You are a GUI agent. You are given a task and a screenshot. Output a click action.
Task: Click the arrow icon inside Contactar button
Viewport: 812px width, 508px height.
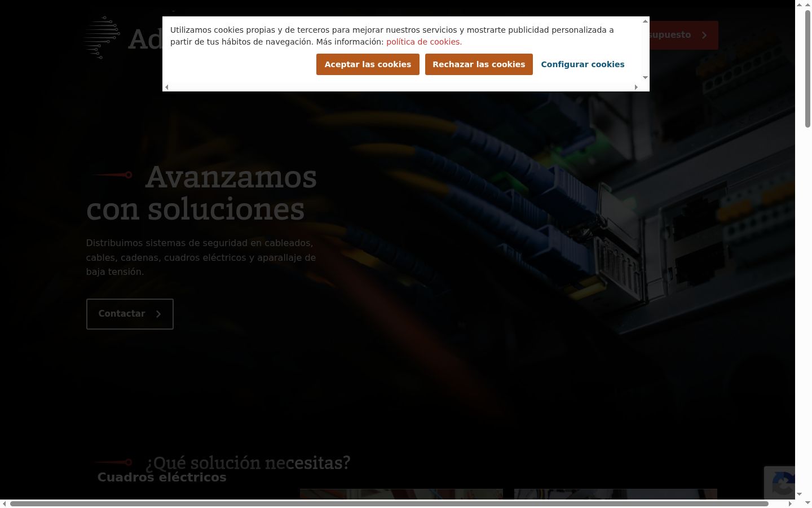click(158, 314)
